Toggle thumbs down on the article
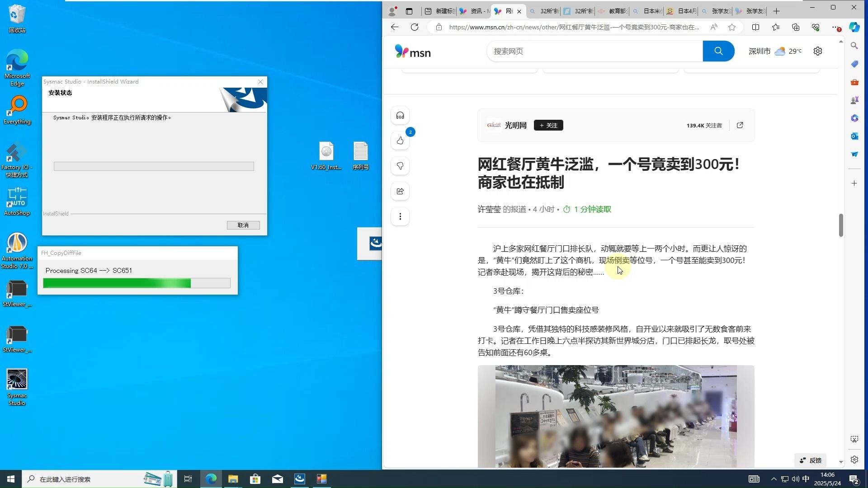This screenshot has width=868, height=488. (400, 166)
